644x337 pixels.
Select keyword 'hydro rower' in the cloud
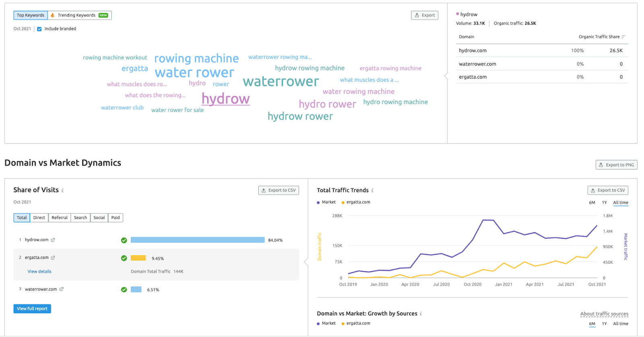coord(328,104)
